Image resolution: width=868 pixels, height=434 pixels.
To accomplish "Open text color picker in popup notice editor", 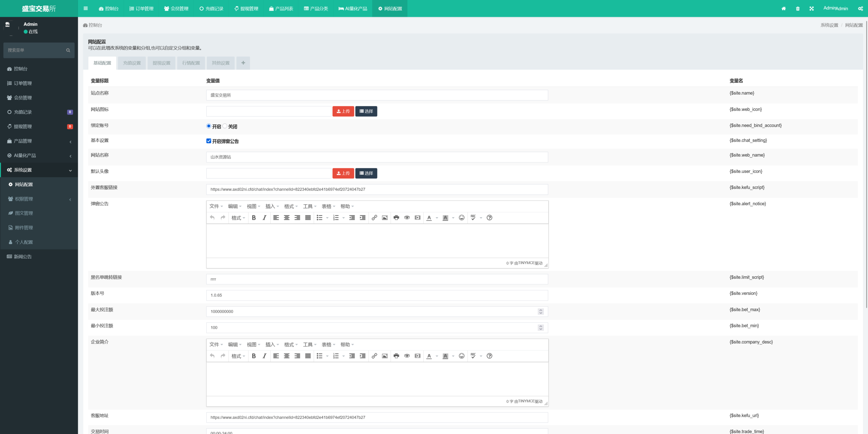I will (x=437, y=218).
